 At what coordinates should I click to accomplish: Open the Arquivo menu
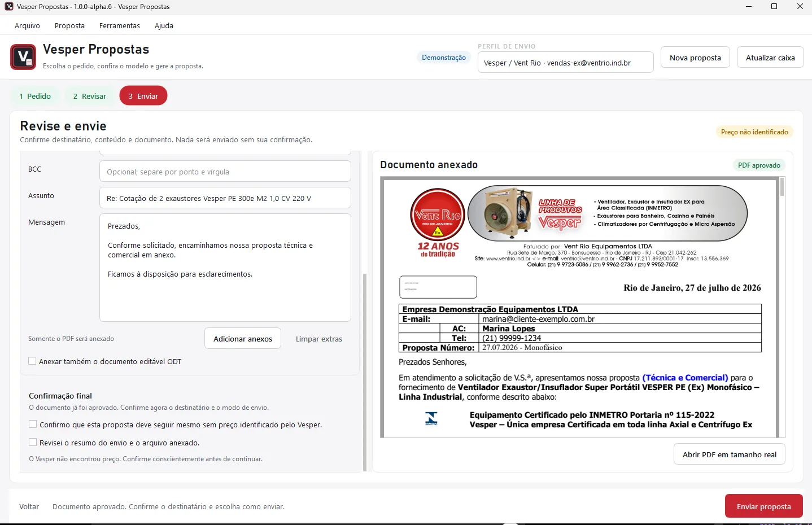tap(27, 25)
